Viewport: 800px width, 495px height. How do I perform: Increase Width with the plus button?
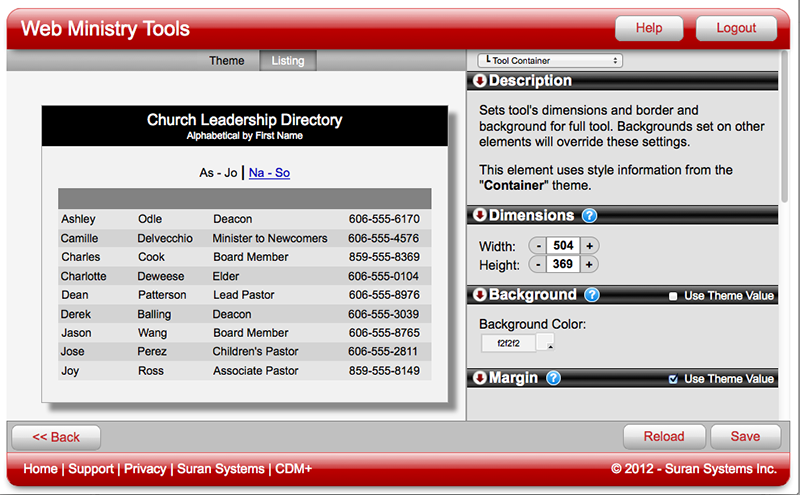589,246
